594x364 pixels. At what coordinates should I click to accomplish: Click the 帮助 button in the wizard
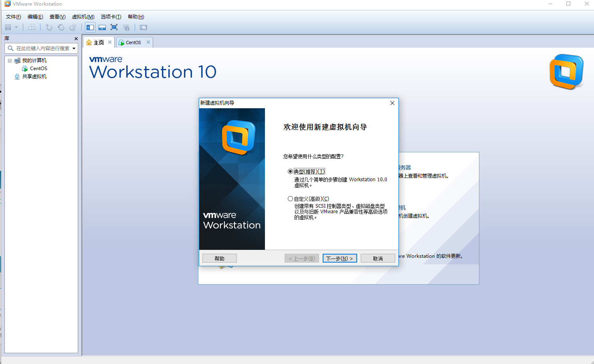[x=220, y=259]
